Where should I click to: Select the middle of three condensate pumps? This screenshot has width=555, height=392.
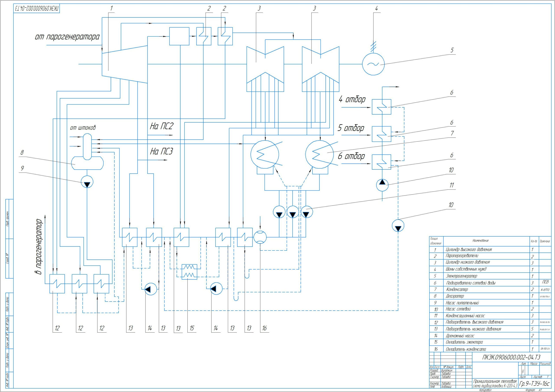click(292, 212)
